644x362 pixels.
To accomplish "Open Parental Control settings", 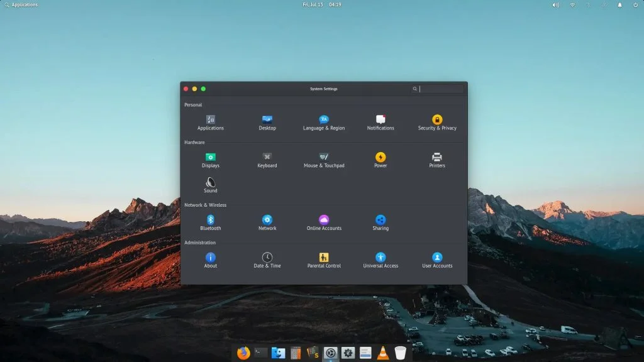I will tap(323, 259).
